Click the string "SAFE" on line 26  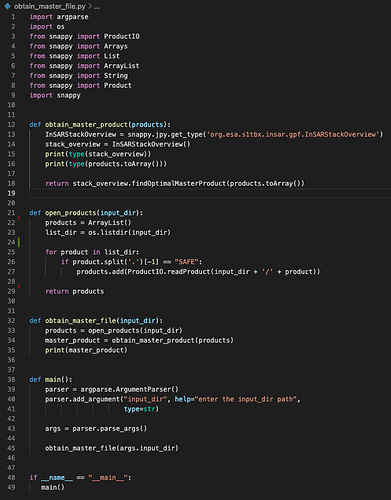(x=186, y=262)
